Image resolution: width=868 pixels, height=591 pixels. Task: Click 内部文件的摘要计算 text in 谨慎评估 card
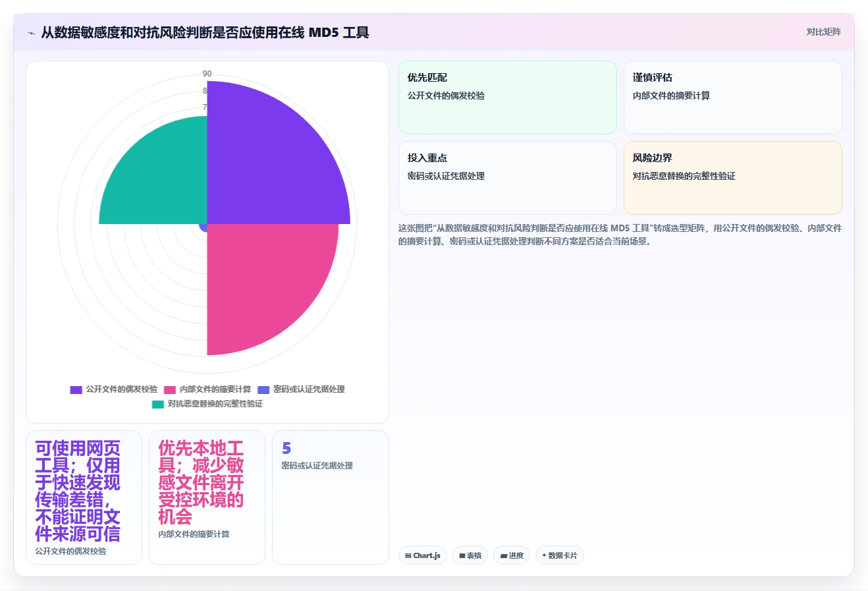pos(671,96)
